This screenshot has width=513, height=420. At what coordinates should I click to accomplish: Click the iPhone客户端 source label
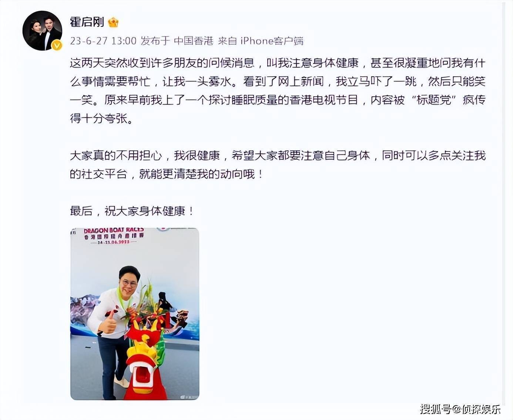pos(272,41)
